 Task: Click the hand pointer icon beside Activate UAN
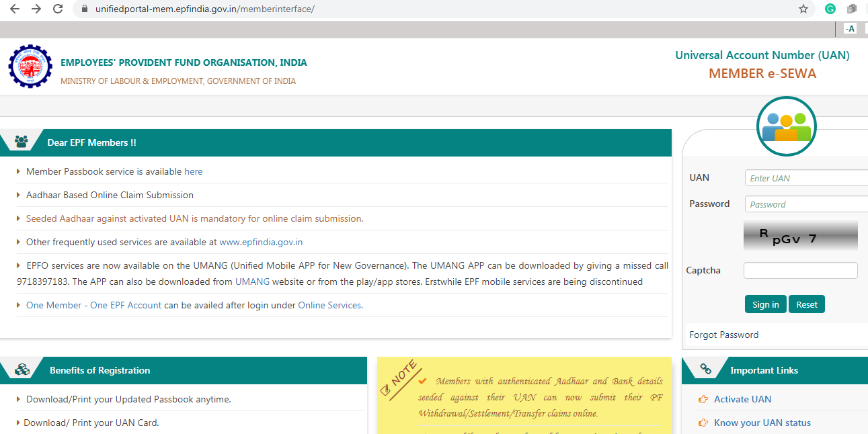703,399
